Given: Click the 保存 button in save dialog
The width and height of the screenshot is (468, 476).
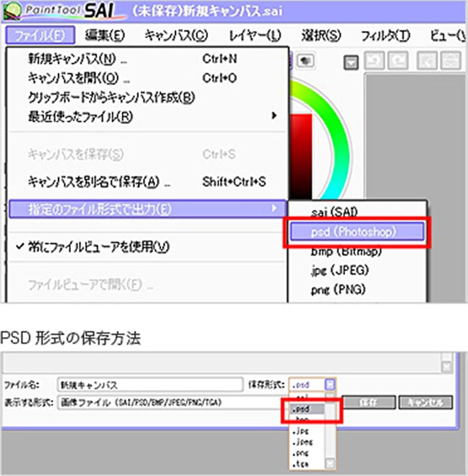Looking at the screenshot, I should tap(369, 402).
